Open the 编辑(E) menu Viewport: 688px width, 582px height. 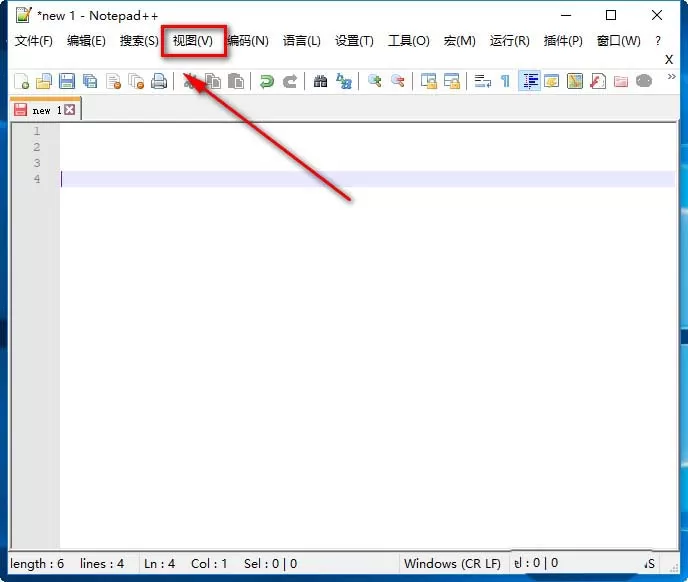click(x=86, y=41)
